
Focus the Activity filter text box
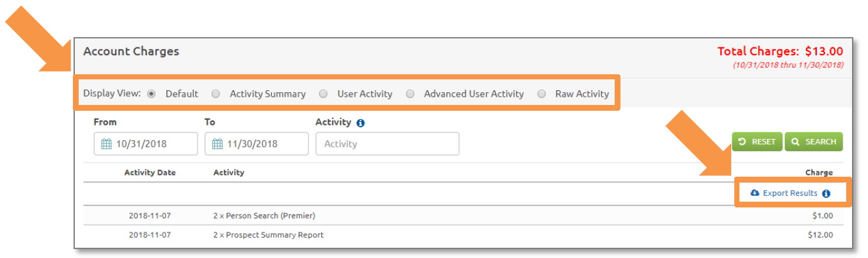(387, 143)
